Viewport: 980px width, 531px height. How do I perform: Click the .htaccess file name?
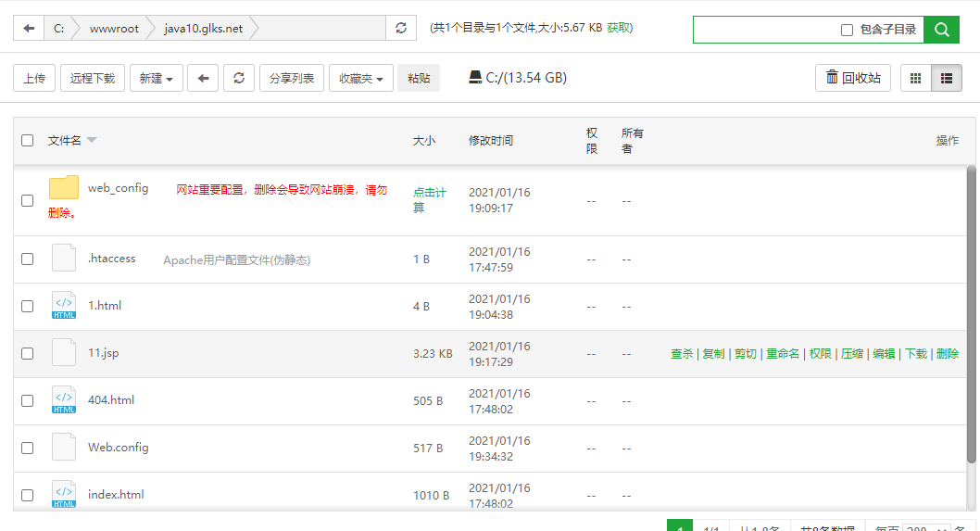click(x=112, y=259)
